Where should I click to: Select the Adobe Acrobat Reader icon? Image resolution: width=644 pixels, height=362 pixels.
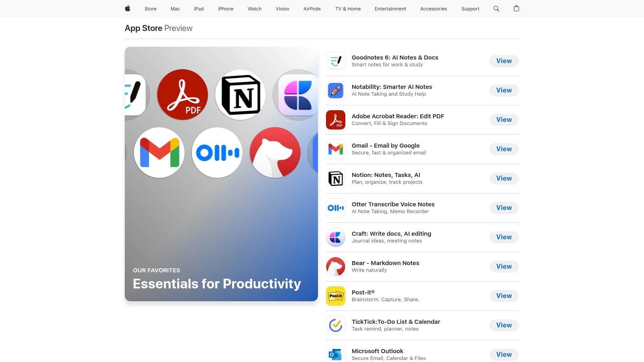(x=335, y=119)
